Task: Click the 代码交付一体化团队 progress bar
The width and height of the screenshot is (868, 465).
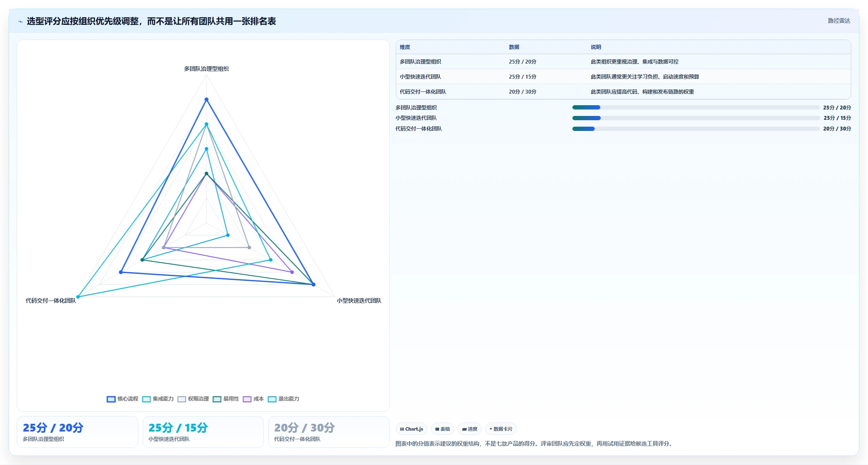Action: 696,129
